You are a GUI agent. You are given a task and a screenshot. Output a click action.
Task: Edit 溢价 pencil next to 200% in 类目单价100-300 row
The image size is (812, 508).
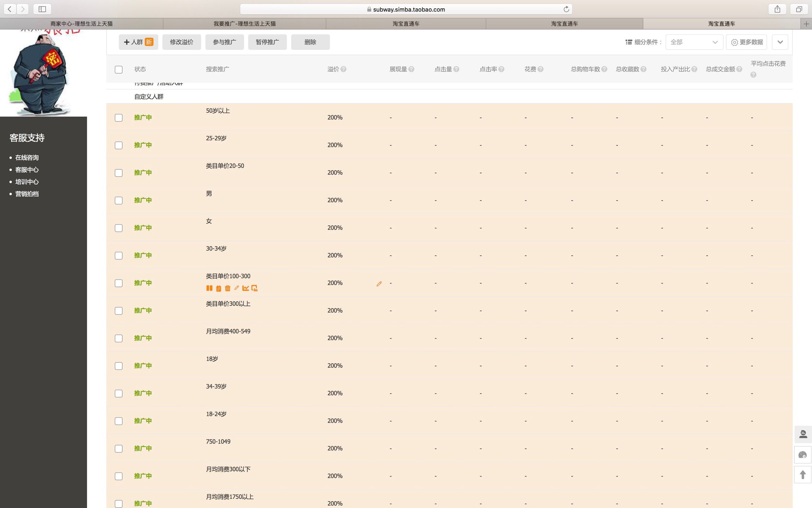(x=379, y=284)
